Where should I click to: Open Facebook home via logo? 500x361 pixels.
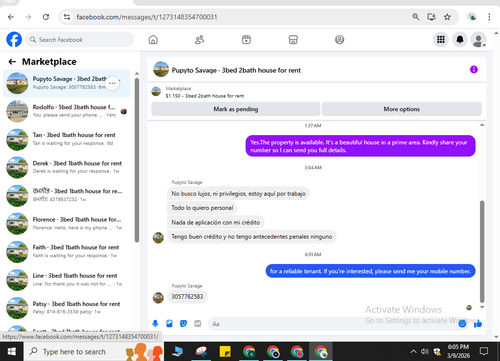[x=14, y=40]
